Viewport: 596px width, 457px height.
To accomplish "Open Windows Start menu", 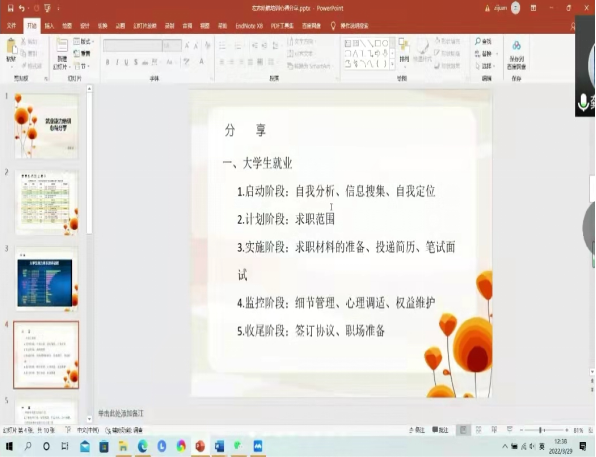I will (9, 446).
